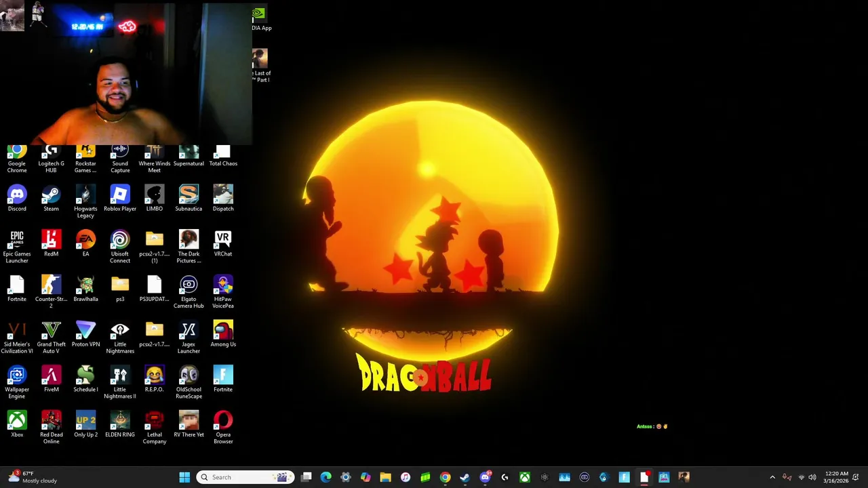Launch Lethal Company from desktop
This screenshot has width=868, height=488.
tap(154, 428)
